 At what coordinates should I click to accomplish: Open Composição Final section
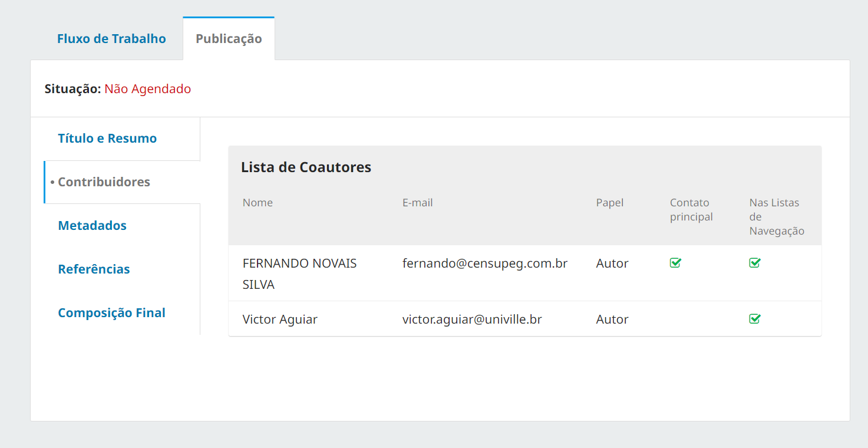pos(111,313)
